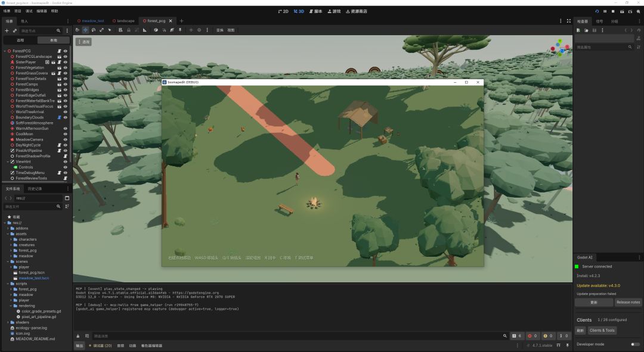Hide the SisterPlayer node
644x352 pixels.
(x=65, y=62)
